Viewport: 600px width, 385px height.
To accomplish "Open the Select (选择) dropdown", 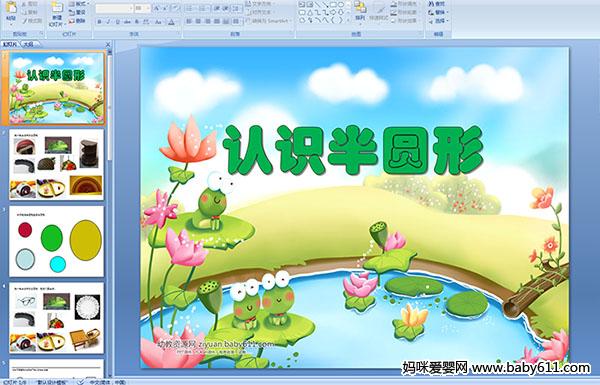I will pos(439,21).
